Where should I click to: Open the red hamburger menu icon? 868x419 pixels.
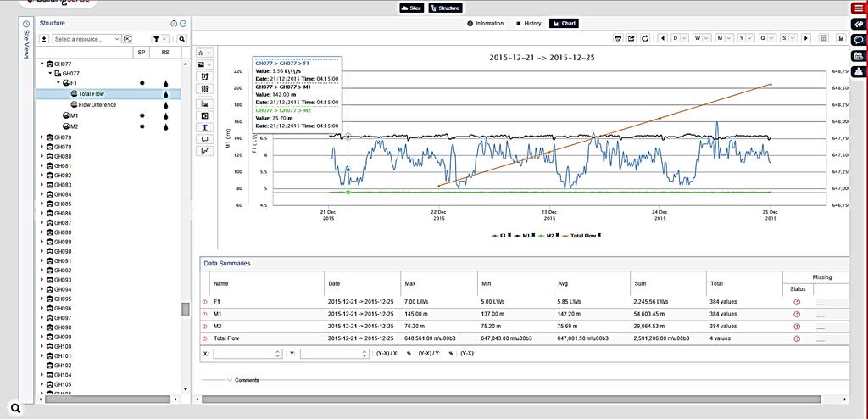coord(859,8)
